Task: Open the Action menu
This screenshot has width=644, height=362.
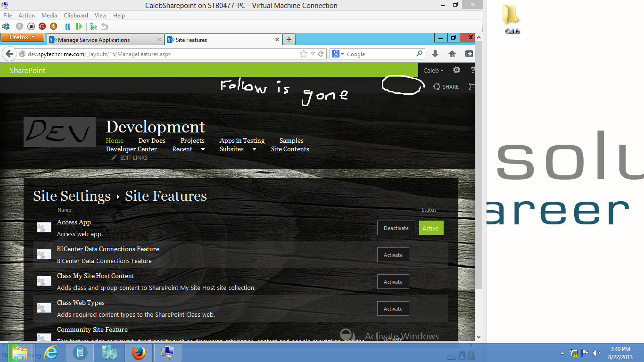Action: pyautogui.click(x=26, y=16)
